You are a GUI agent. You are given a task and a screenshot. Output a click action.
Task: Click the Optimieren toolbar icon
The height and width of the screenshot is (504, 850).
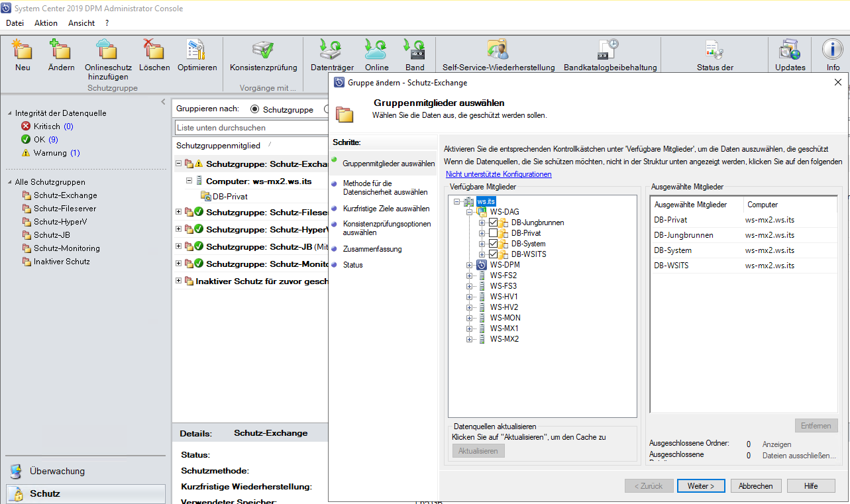pos(197,50)
